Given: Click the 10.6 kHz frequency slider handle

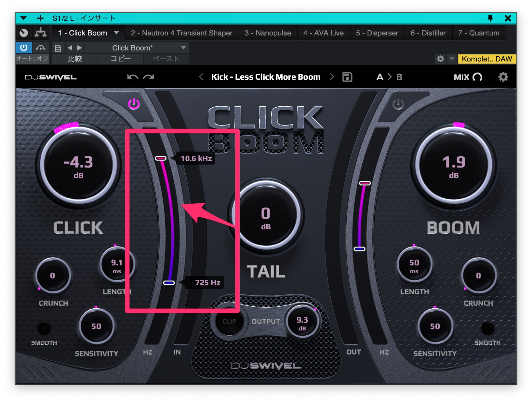Looking at the screenshot, I should tap(161, 158).
